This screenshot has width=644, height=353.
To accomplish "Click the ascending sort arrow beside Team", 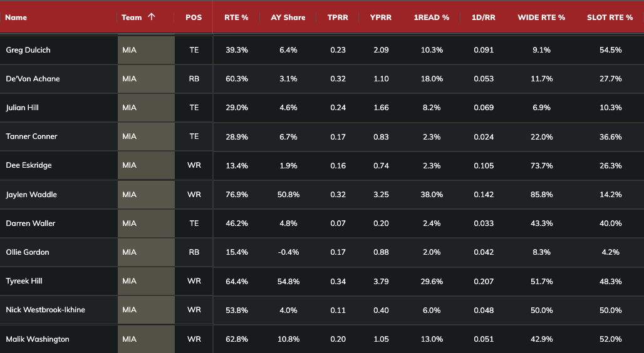I will pyautogui.click(x=152, y=17).
